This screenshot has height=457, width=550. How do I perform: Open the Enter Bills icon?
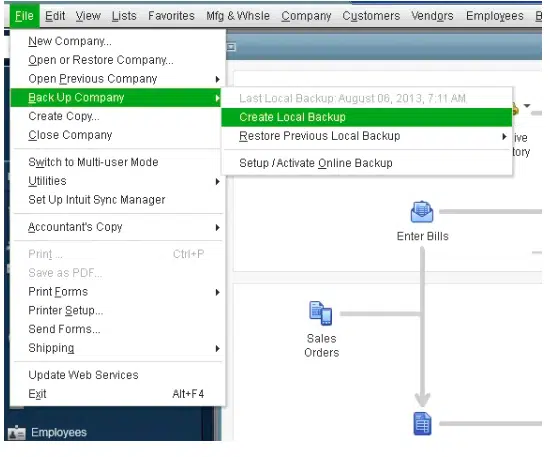click(x=422, y=212)
